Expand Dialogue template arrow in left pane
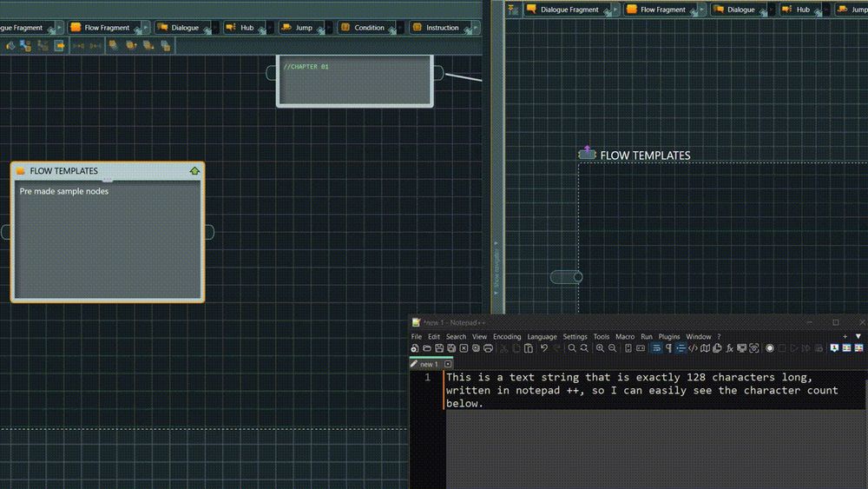This screenshot has width=868, height=489. [x=216, y=28]
